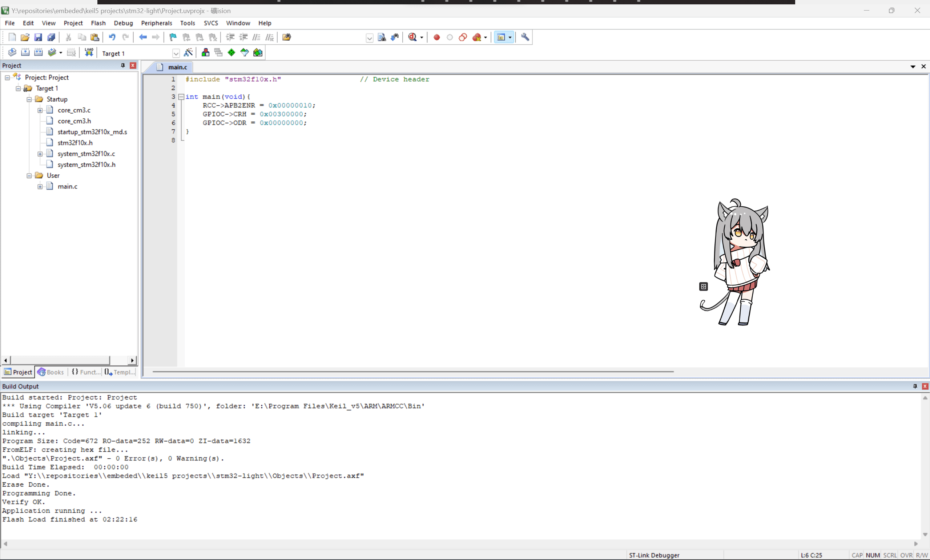The image size is (930, 560).
Task: Close the Project panel
Action: (x=133, y=65)
